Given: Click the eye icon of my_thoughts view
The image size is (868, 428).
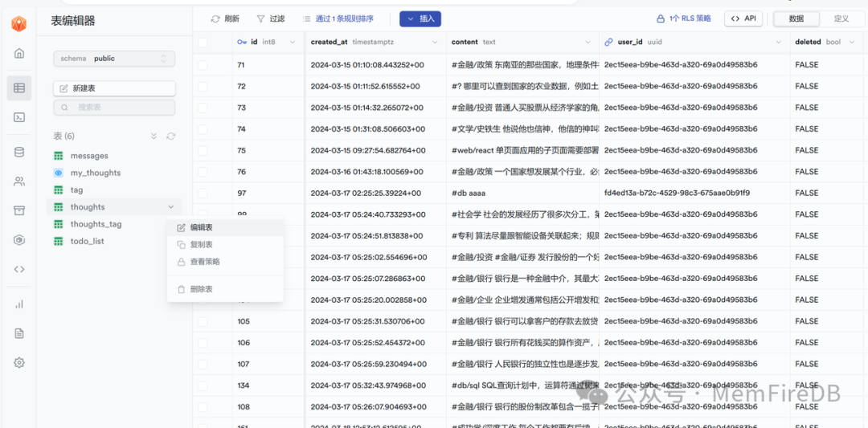Looking at the screenshot, I should click(x=58, y=173).
